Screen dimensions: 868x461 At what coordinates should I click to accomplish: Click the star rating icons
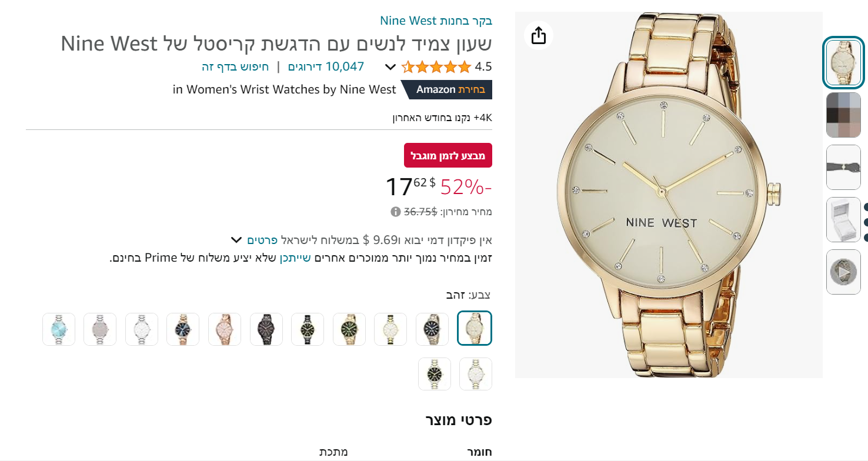coord(436,66)
